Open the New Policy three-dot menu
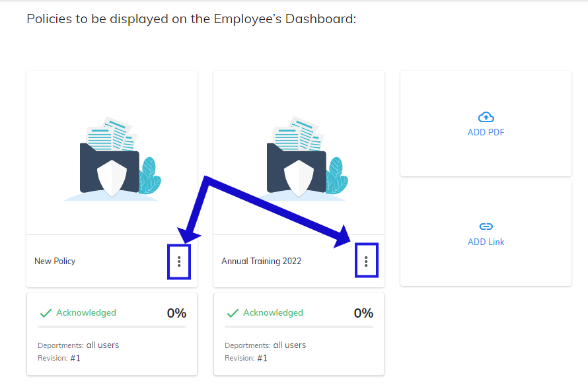588x387 pixels. coord(178,262)
